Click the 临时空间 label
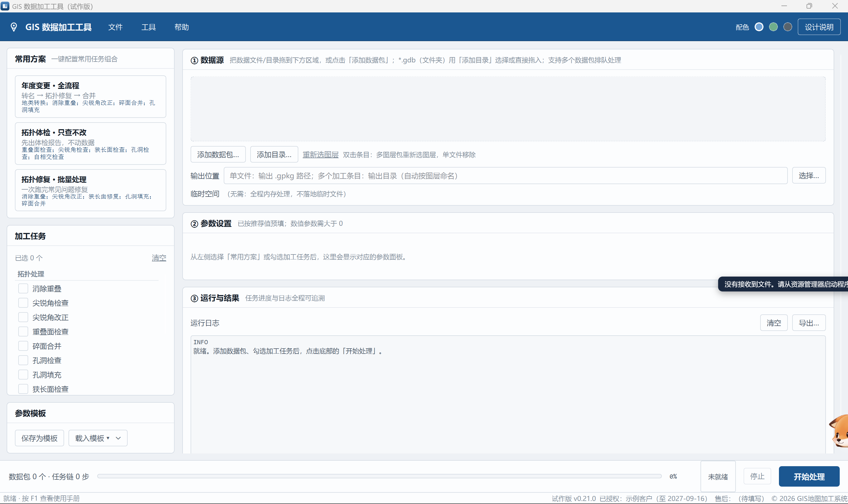 [205, 194]
